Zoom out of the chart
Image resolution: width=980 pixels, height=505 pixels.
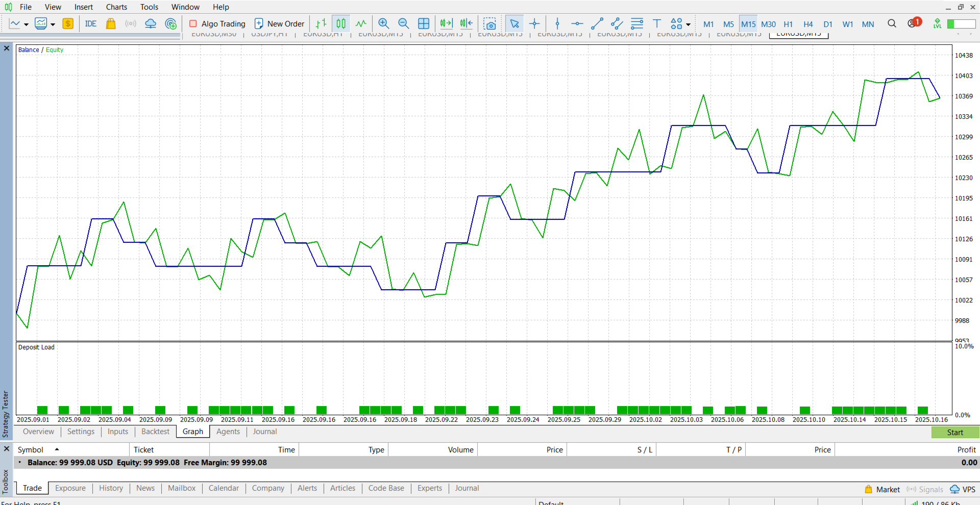click(403, 23)
